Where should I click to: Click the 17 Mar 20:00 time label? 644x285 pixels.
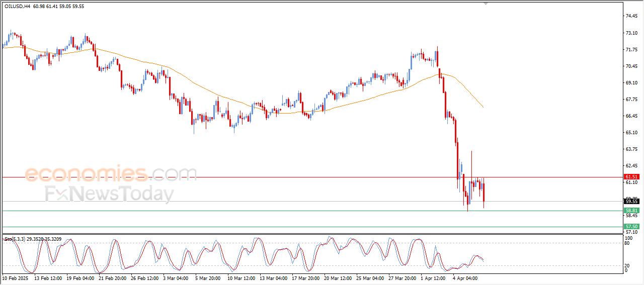[x=305, y=277]
